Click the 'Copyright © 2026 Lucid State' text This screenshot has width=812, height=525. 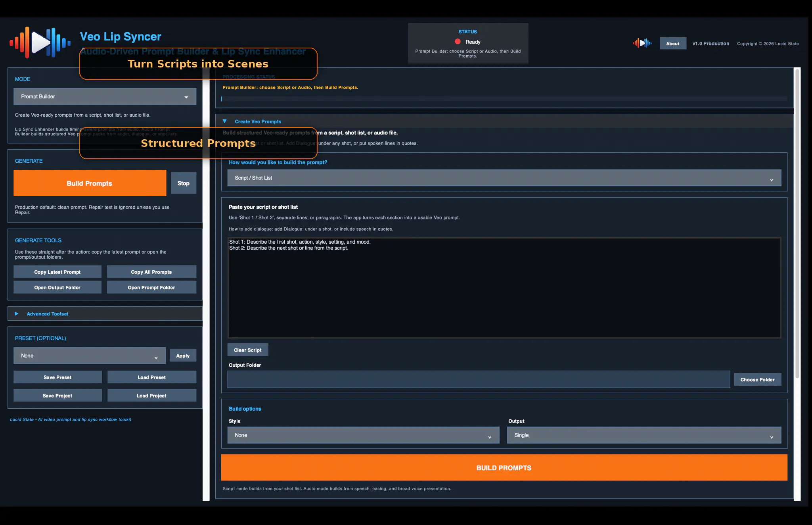(768, 44)
